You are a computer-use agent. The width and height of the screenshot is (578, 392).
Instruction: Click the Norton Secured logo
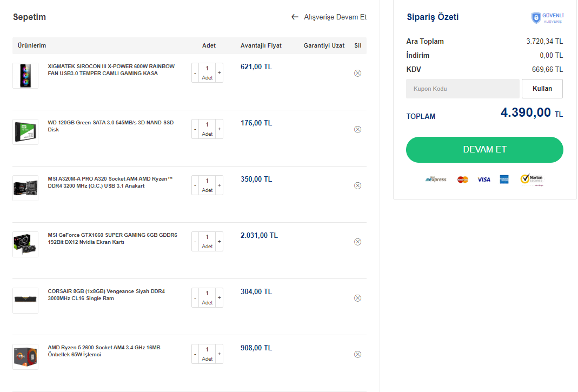click(x=532, y=179)
